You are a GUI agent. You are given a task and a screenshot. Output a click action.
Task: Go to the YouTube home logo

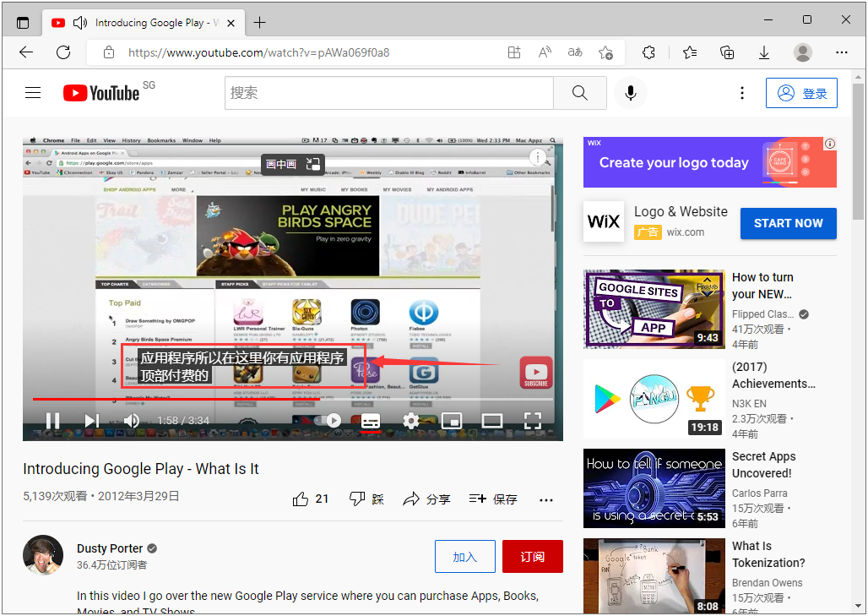point(101,92)
